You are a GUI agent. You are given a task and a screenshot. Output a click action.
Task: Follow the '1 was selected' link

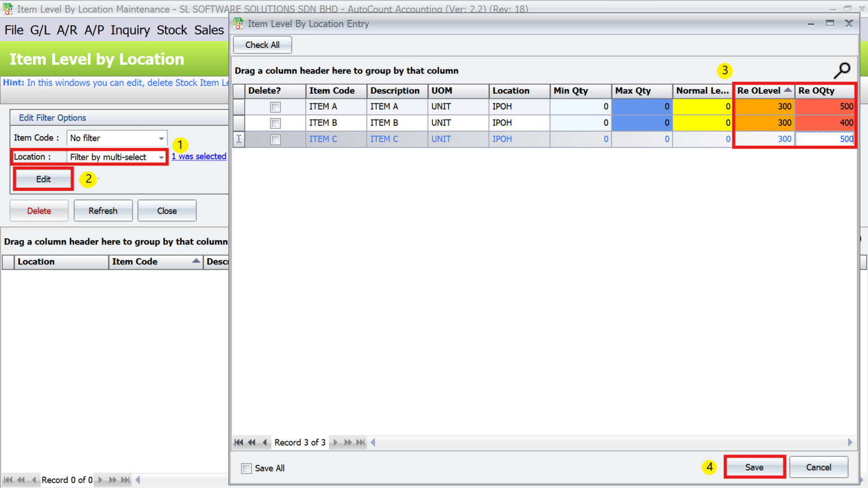click(198, 156)
